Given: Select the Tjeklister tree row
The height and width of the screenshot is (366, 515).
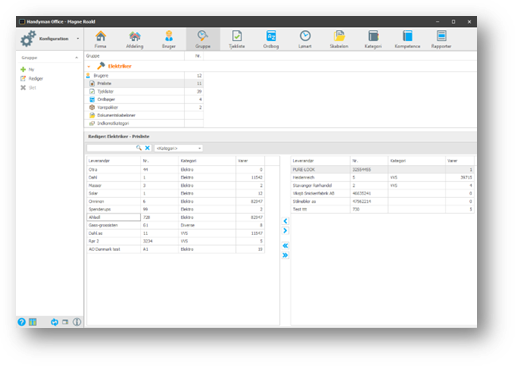Looking at the screenshot, I should [x=135, y=91].
